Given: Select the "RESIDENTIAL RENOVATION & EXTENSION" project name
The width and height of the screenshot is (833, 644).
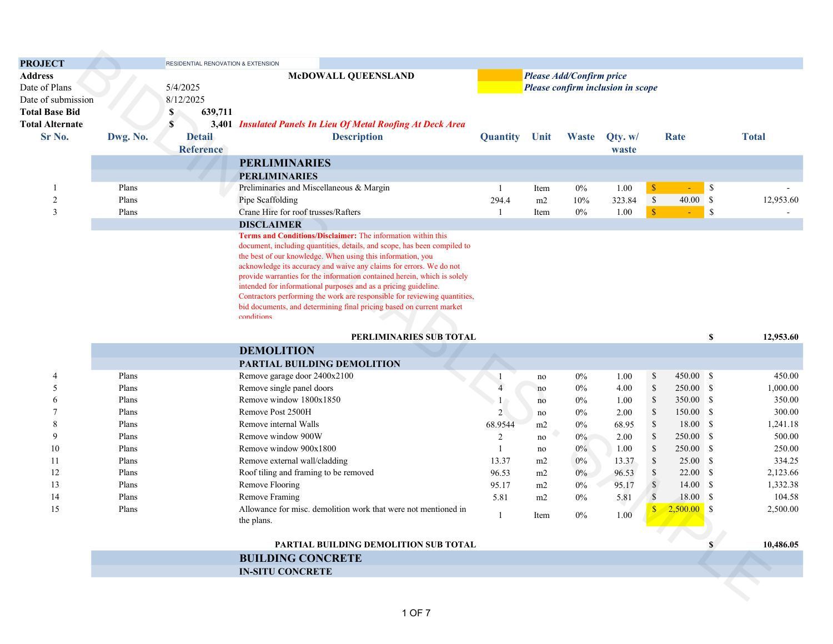Looking at the screenshot, I should [223, 63].
